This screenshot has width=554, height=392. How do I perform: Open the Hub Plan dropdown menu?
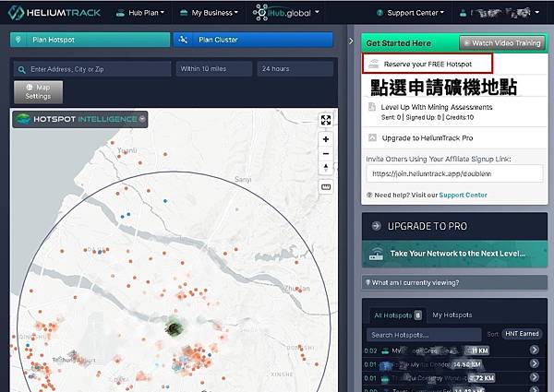click(144, 14)
